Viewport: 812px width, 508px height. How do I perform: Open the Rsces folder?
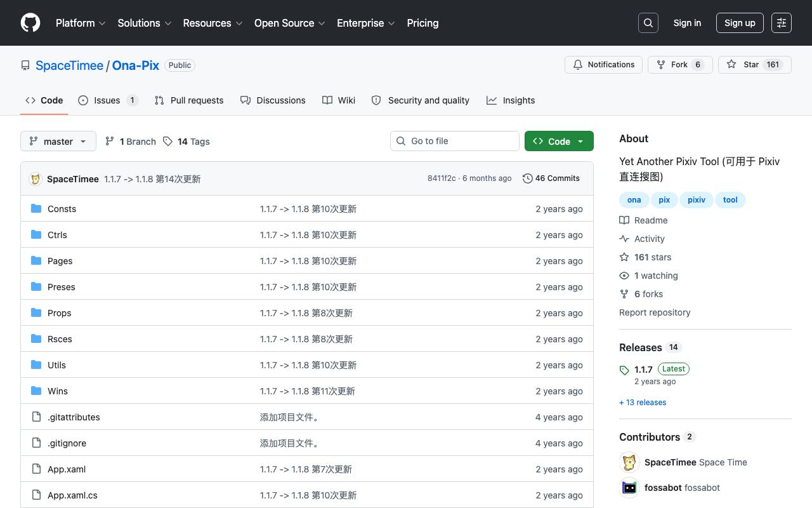point(60,339)
